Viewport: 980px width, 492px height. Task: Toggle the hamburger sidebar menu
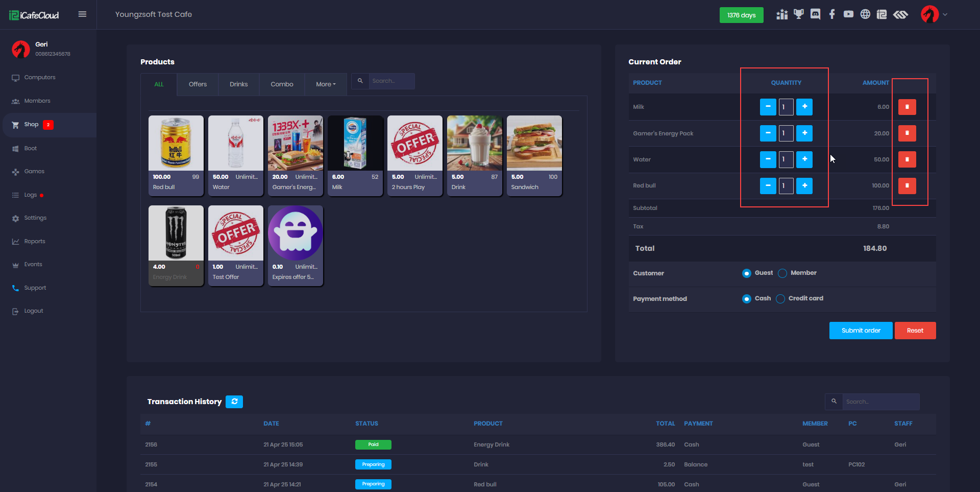[x=82, y=14]
